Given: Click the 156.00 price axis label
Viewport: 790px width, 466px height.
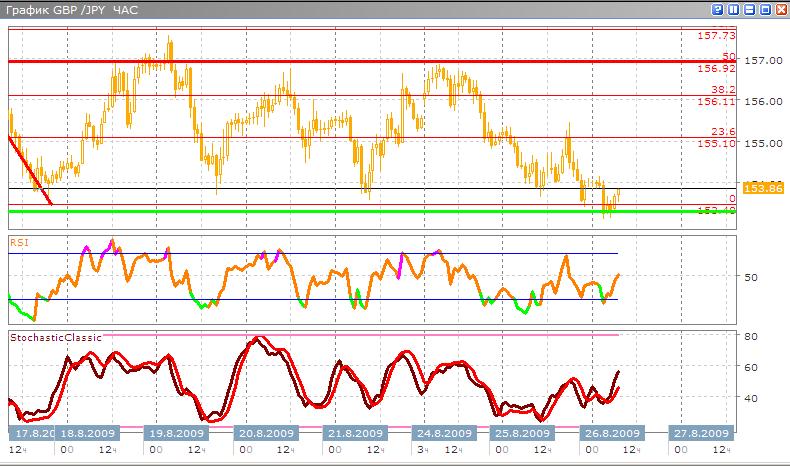Looking at the screenshot, I should coord(763,101).
